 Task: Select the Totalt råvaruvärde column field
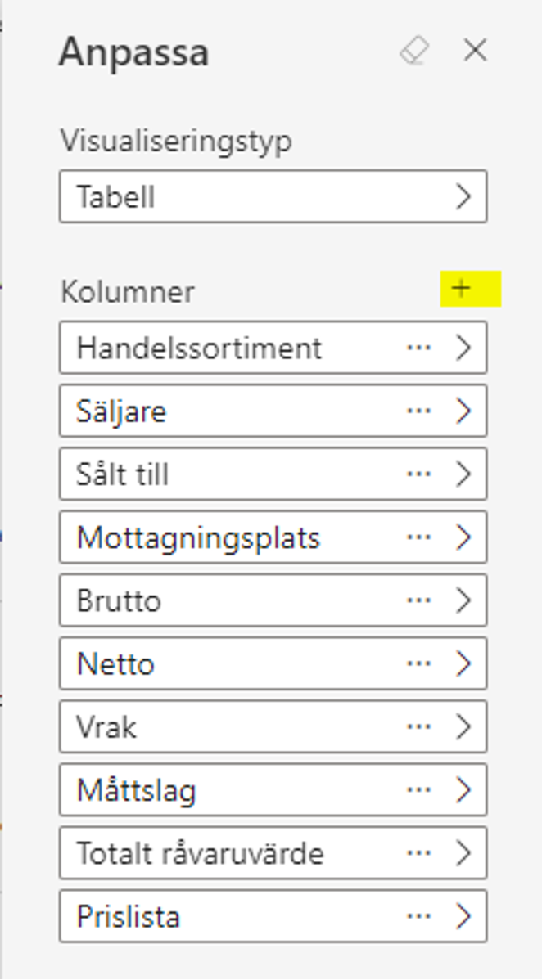[273, 852]
